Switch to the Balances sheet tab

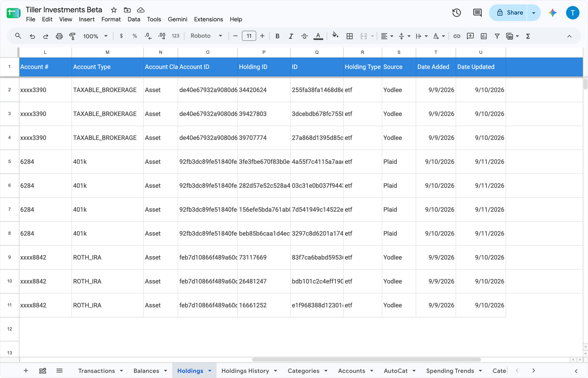tap(146, 371)
